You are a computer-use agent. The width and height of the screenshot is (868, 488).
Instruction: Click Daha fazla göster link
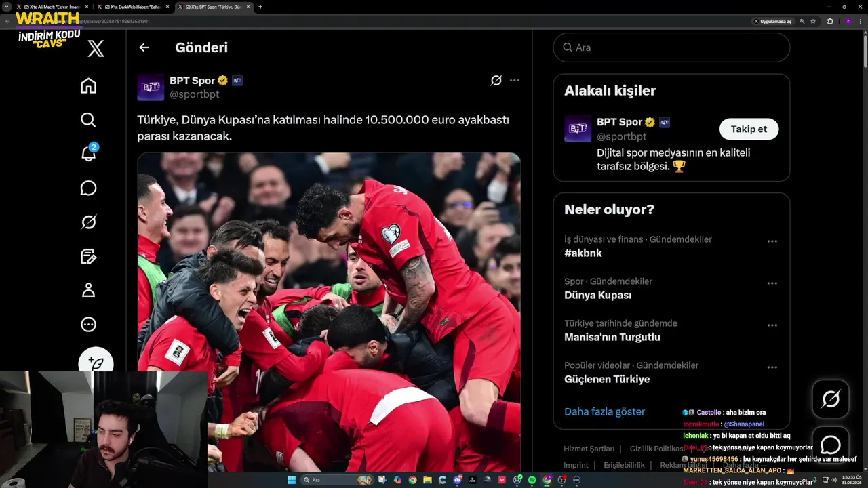(x=604, y=411)
